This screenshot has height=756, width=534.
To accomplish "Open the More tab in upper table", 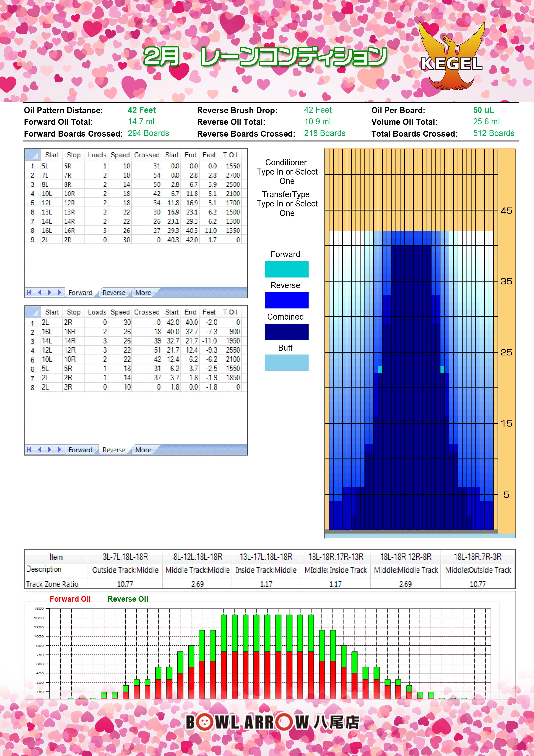I will coord(143,293).
